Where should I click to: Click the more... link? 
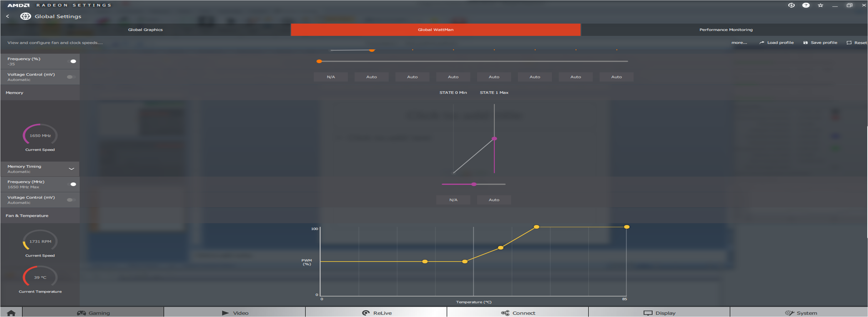(739, 42)
